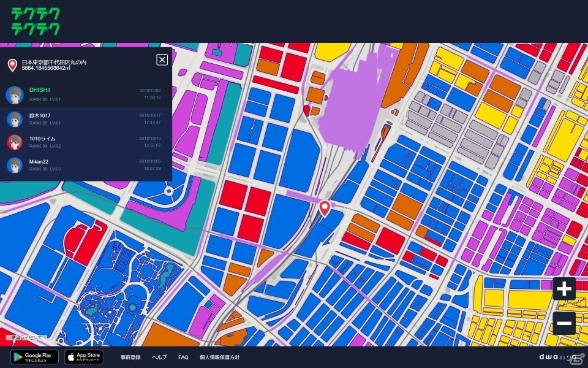Click Mikan22's avatar icon
588x368 pixels.
click(x=15, y=166)
